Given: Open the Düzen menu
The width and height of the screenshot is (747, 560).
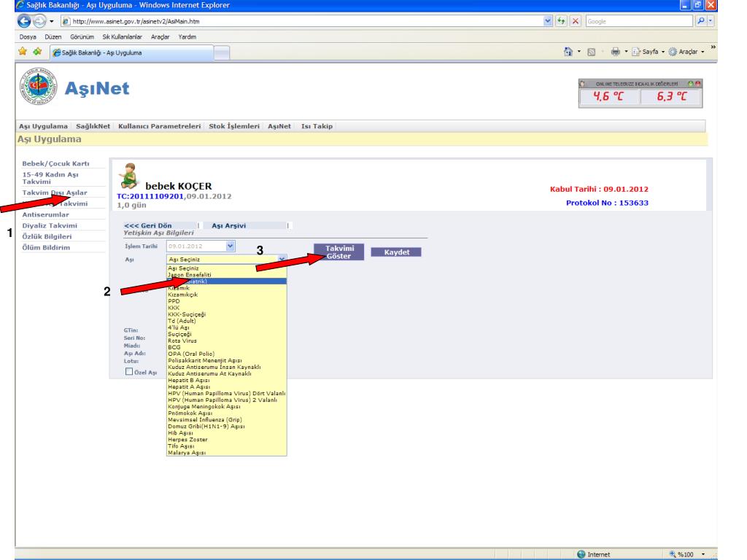Looking at the screenshot, I should tap(53, 36).
